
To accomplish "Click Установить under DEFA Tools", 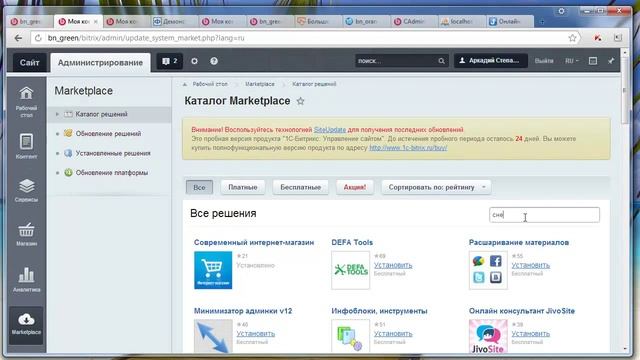I will [393, 265].
